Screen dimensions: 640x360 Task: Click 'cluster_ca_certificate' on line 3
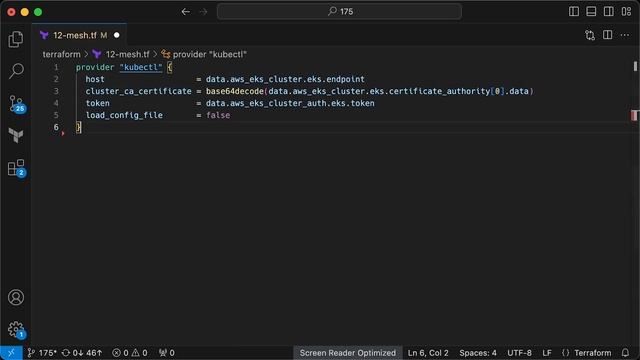point(138,91)
